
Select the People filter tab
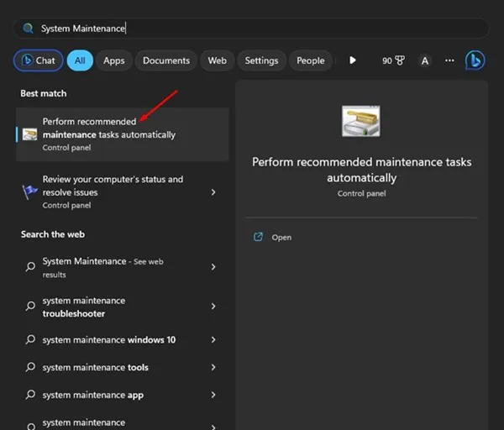pos(310,60)
